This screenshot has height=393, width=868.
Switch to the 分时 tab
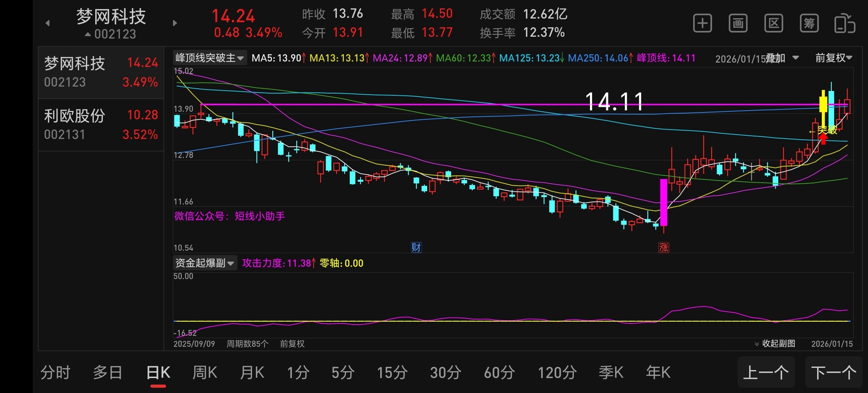55,373
